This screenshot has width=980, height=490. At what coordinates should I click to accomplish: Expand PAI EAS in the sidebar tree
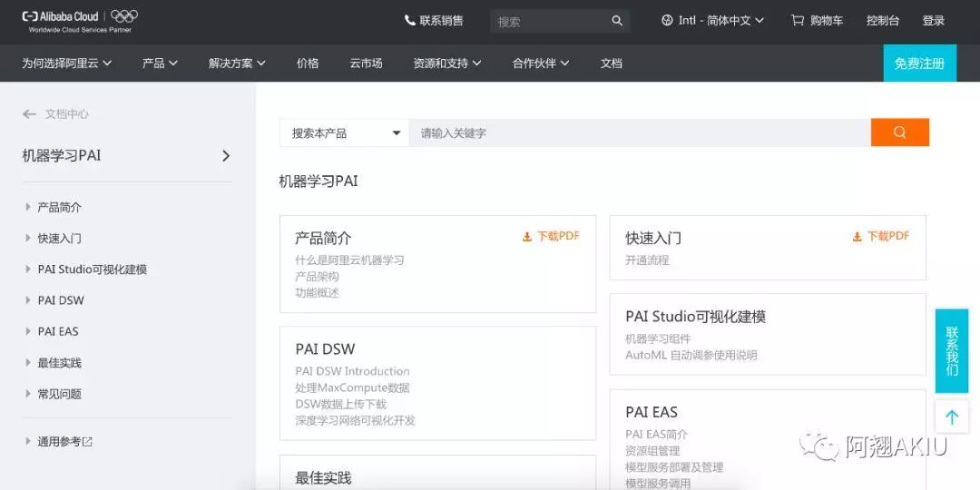pyautogui.click(x=27, y=331)
